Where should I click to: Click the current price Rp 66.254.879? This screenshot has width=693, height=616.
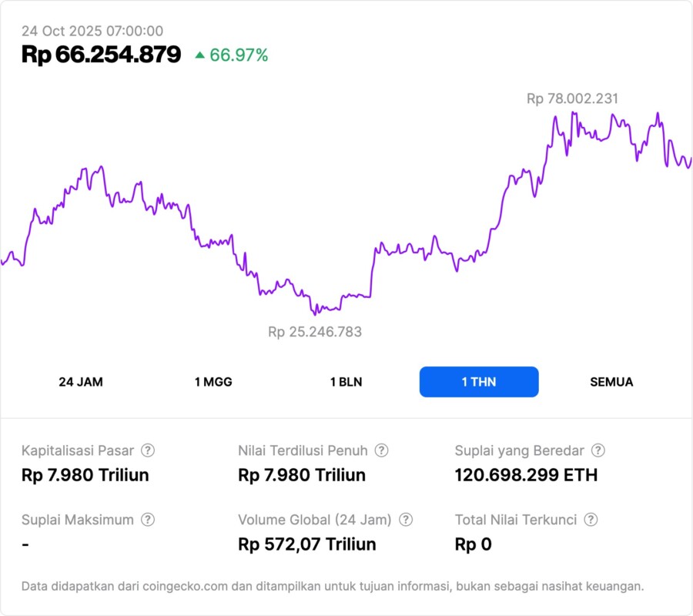tap(101, 54)
